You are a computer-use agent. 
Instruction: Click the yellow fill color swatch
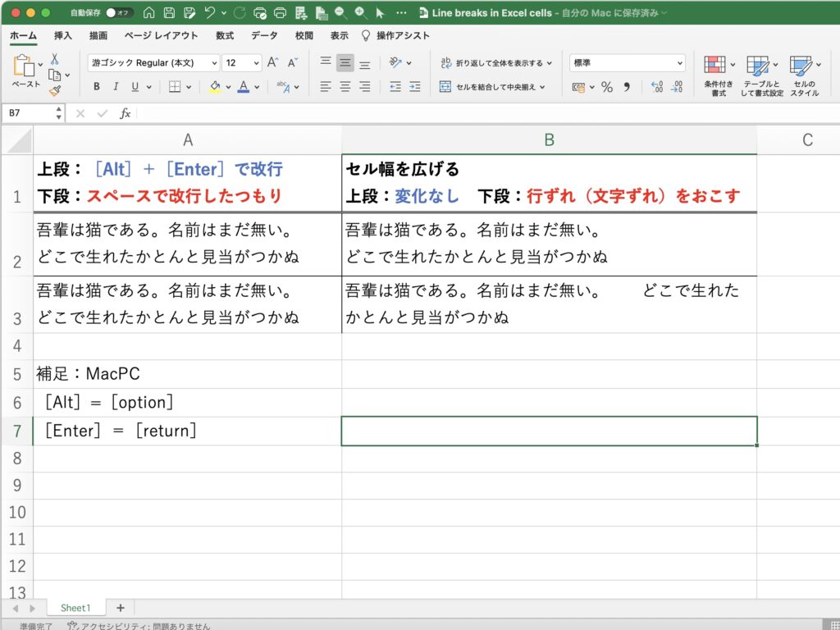point(215,87)
